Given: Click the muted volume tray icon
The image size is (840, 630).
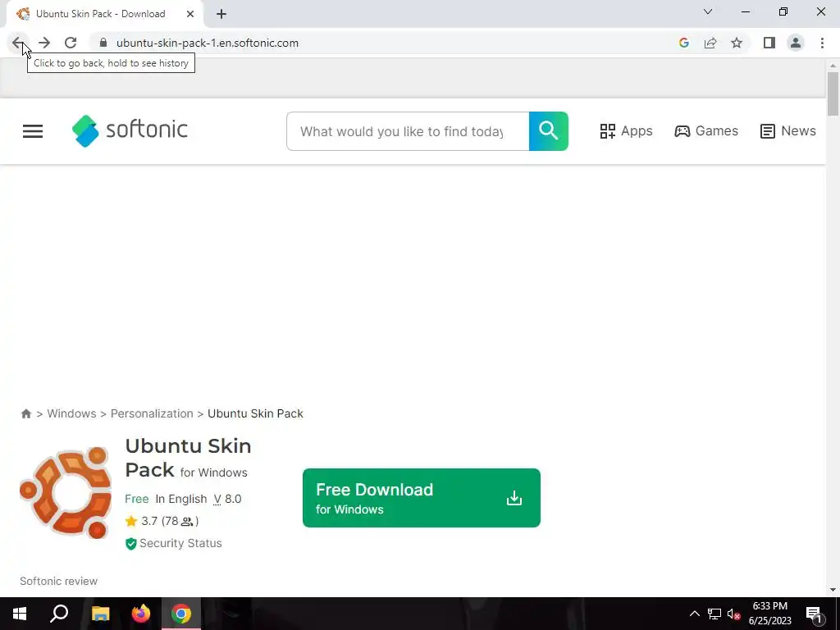Looking at the screenshot, I should click(734, 614).
